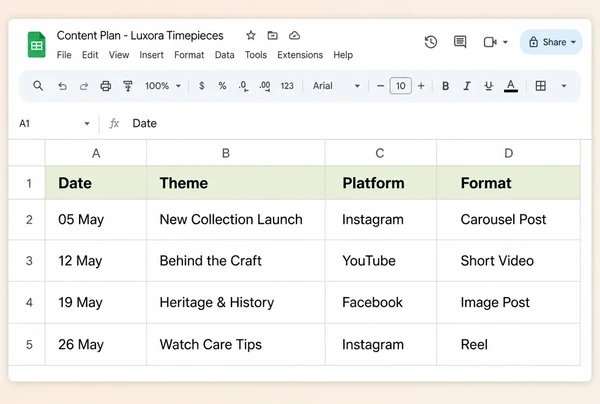Format as currency with dollar icon
This screenshot has width=600, height=404.
(202, 86)
